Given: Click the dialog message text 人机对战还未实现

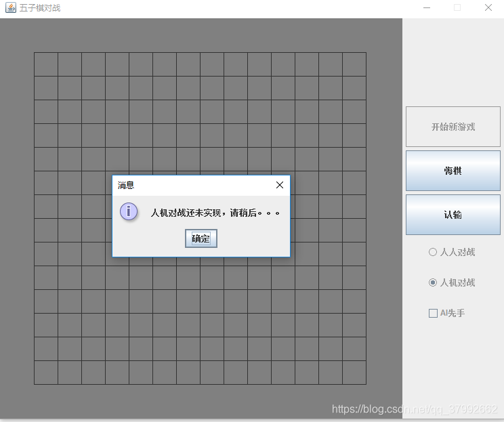Looking at the screenshot, I should pos(186,213).
